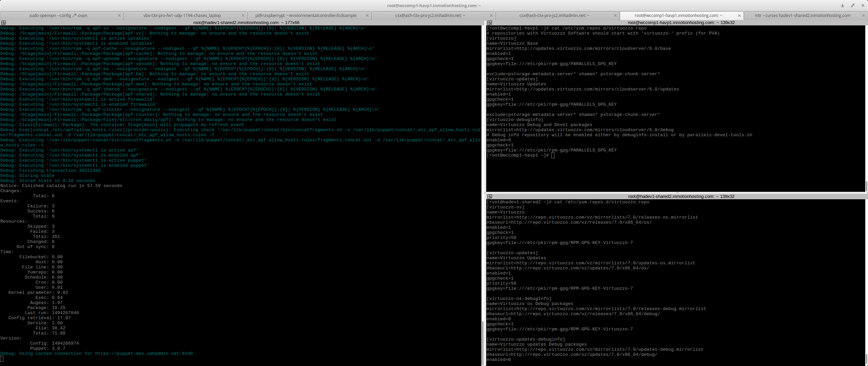Open grouping menu icon of wccomp1-havp1 pane

tap(490, 23)
